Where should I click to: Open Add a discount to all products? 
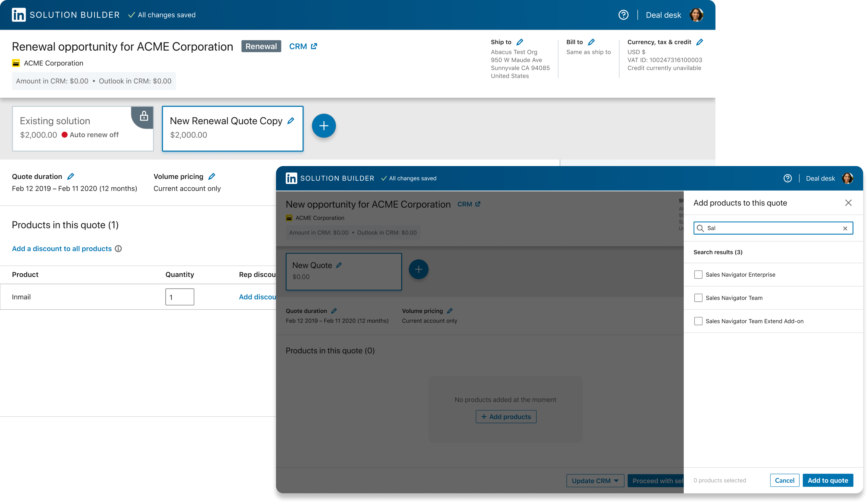coord(62,248)
